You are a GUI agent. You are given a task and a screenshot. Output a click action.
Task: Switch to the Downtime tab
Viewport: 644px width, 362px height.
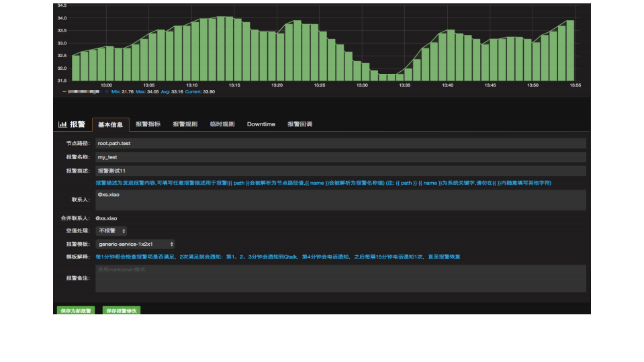tap(261, 124)
